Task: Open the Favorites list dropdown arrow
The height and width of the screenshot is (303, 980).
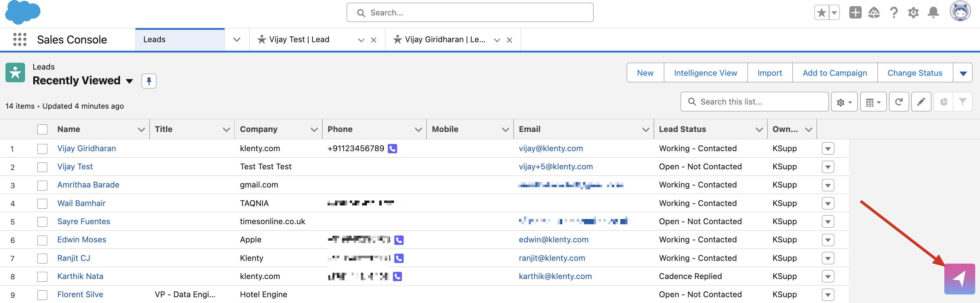Action: (834, 13)
